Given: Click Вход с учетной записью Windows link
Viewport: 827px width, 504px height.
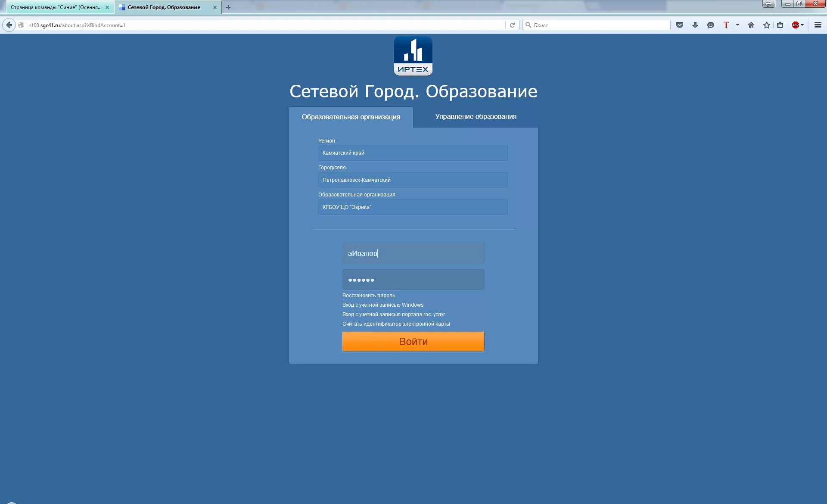Looking at the screenshot, I should click(383, 305).
